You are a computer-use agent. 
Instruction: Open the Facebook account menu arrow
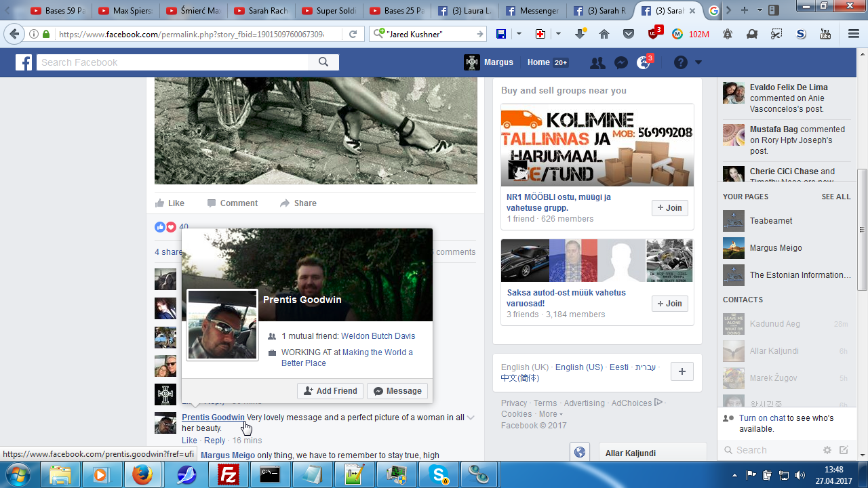click(x=698, y=62)
